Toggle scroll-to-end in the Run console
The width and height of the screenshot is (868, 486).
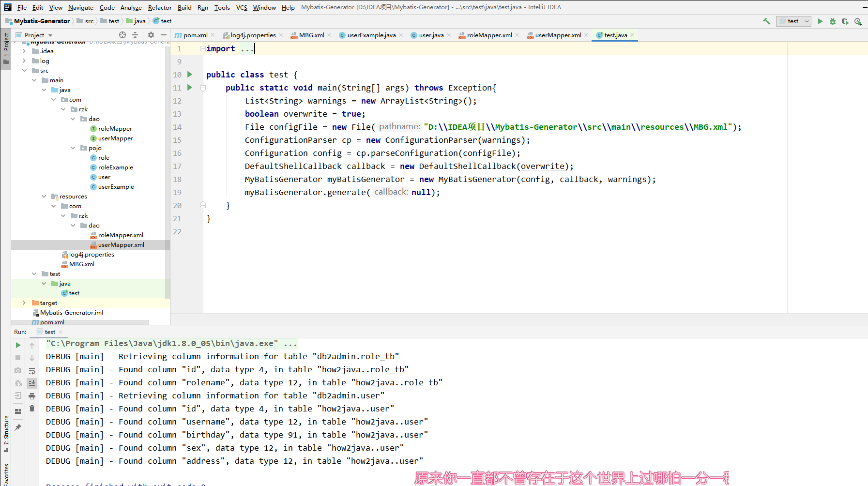click(x=32, y=383)
